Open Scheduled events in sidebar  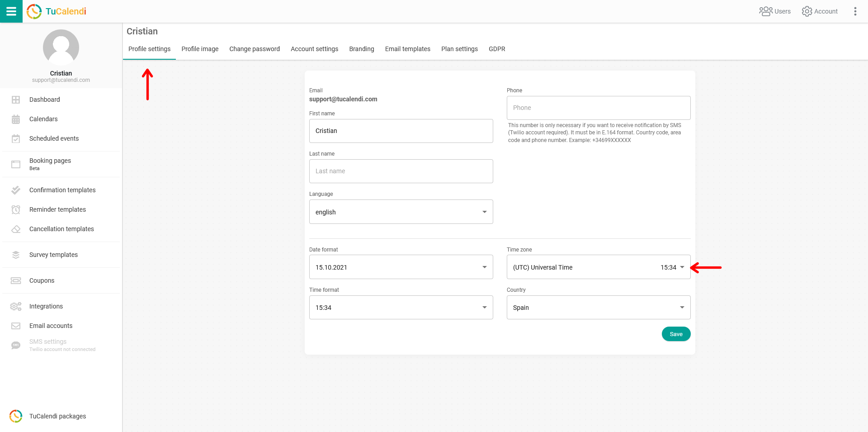coord(54,138)
